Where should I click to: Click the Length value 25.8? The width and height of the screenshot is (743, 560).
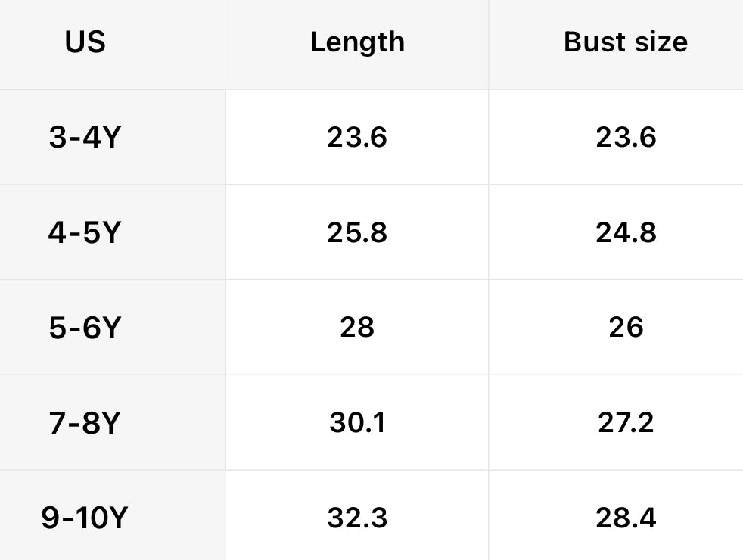(x=357, y=232)
